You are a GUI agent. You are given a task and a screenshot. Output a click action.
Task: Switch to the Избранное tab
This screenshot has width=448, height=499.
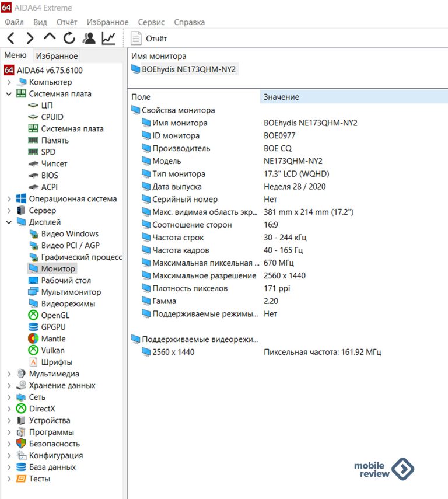tap(57, 56)
